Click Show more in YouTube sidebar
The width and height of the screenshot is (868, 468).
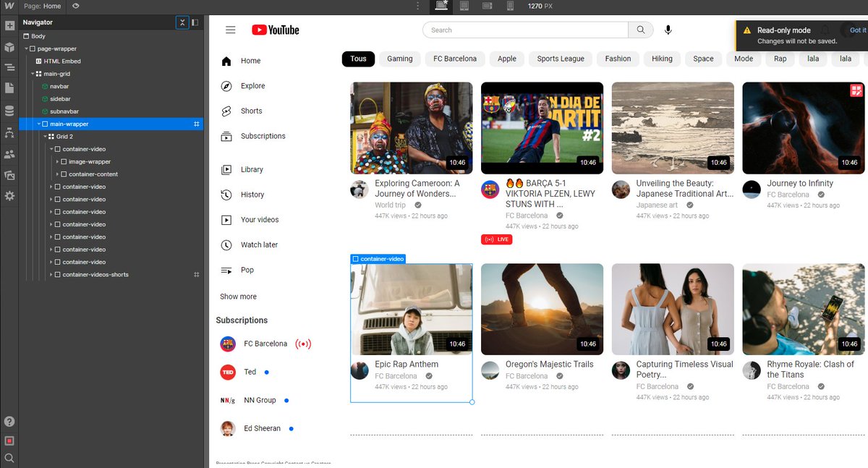coord(238,297)
